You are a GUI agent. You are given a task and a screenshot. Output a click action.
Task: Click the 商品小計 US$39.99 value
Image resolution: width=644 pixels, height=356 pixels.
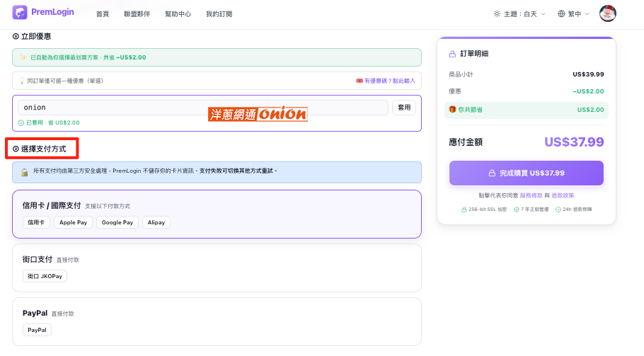click(x=588, y=74)
